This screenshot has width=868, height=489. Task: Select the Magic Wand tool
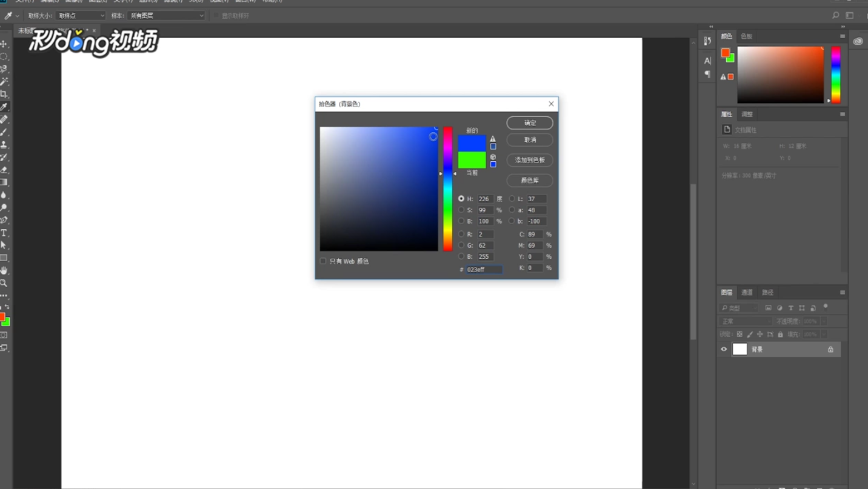point(4,82)
